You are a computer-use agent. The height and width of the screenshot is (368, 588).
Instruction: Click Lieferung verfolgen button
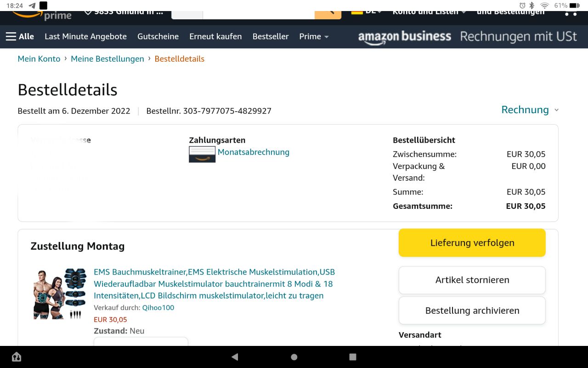tap(472, 243)
